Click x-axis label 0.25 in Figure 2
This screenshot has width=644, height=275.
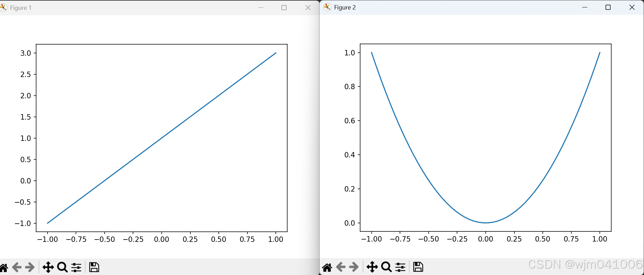click(x=514, y=239)
